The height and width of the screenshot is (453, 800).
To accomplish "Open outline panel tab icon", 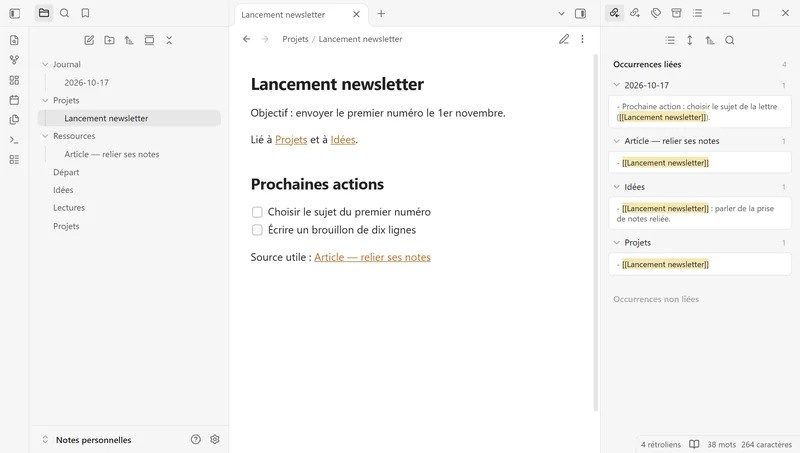I will (697, 13).
